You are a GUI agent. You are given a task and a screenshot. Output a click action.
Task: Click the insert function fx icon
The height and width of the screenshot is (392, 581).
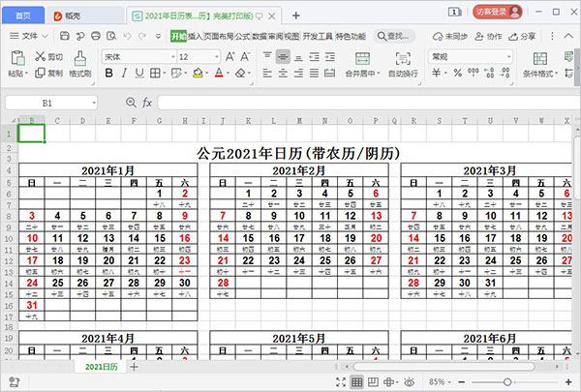tap(147, 103)
